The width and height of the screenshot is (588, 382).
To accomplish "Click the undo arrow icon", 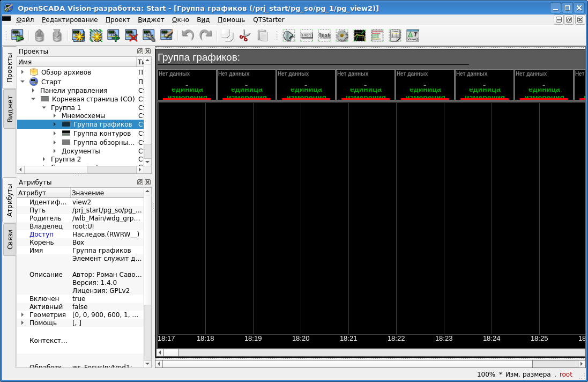I will 188,36.
